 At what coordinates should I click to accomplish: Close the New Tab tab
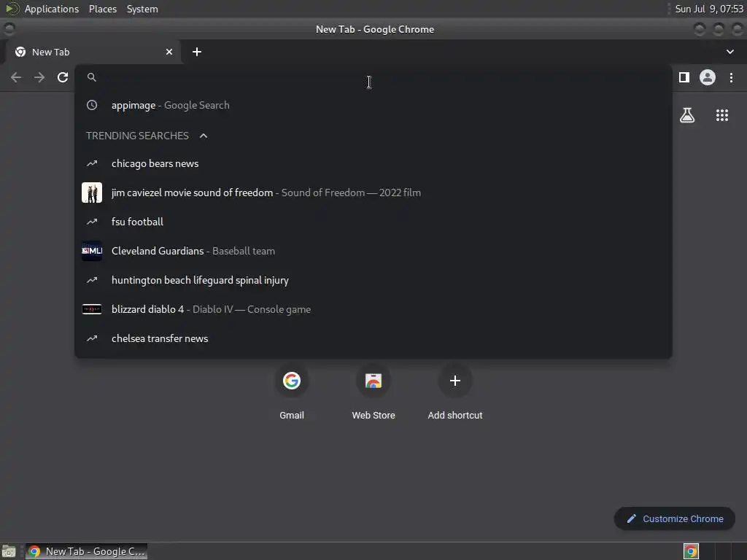coord(169,52)
